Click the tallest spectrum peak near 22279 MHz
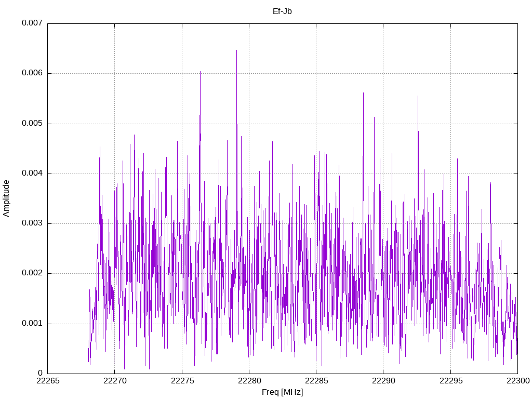 (x=236, y=50)
